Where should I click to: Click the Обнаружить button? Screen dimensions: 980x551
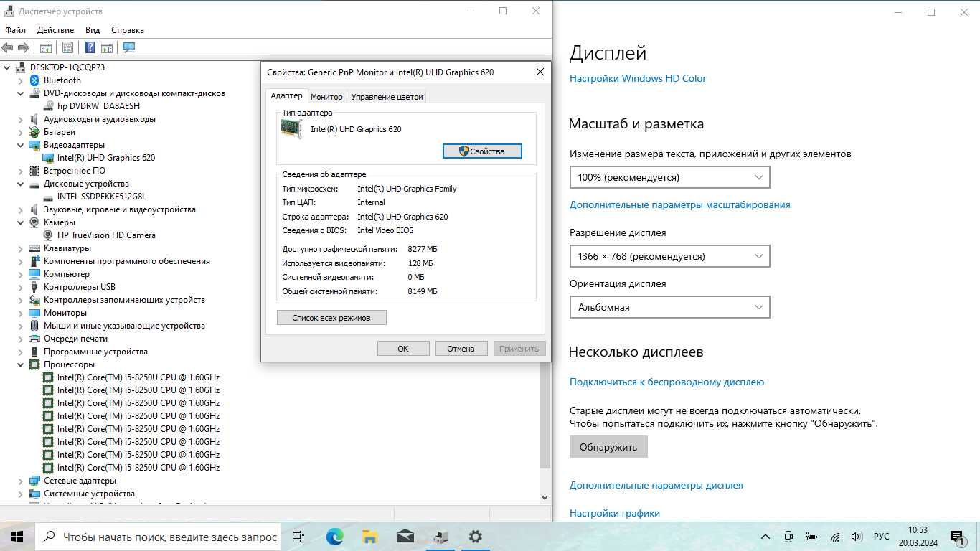608,447
